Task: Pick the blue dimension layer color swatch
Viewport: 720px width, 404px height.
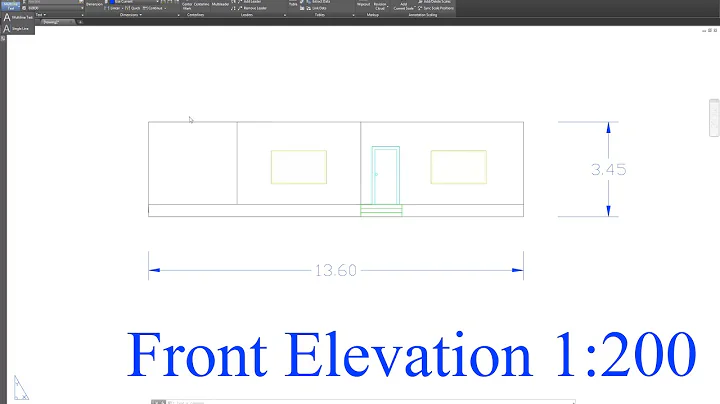Action: (112, 2)
